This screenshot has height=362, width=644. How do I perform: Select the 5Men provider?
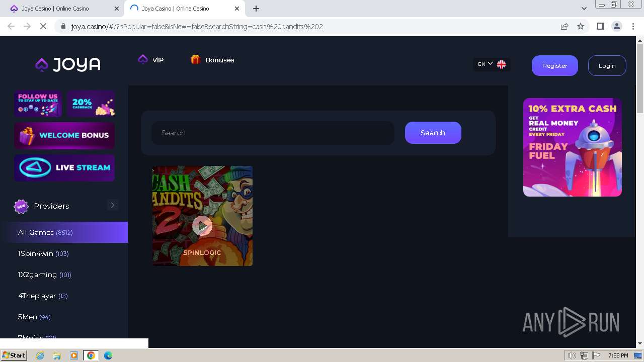[x=34, y=317]
